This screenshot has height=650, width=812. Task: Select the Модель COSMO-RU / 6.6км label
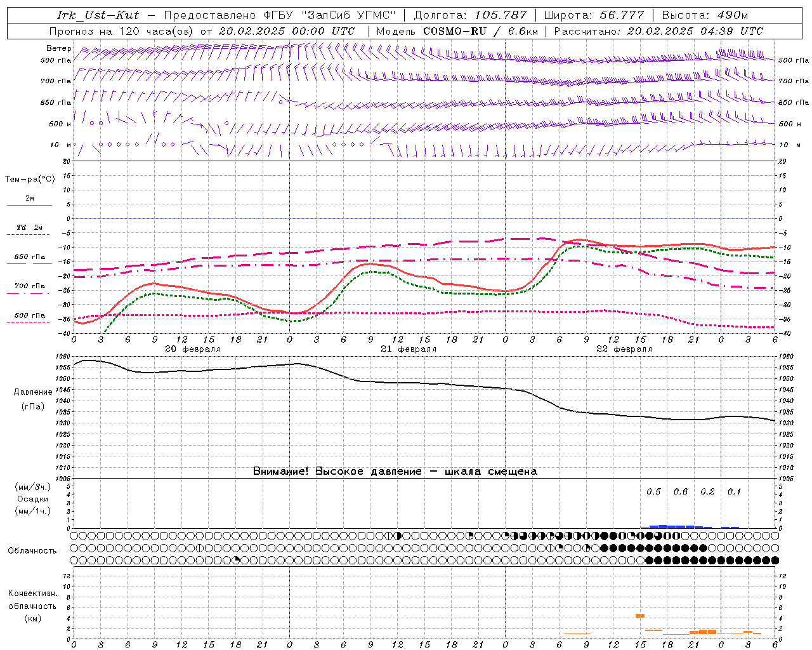[457, 30]
